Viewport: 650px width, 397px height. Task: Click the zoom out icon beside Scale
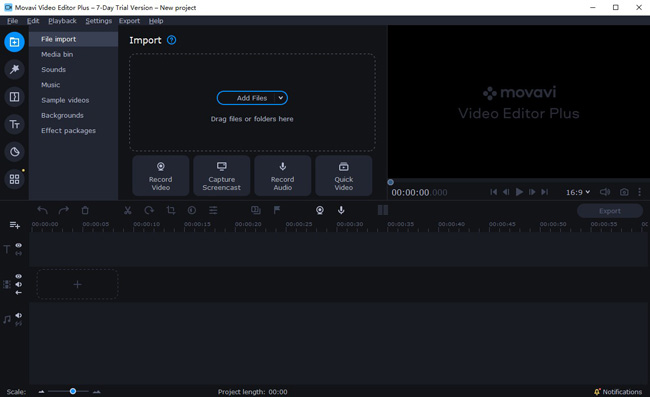tap(41, 392)
